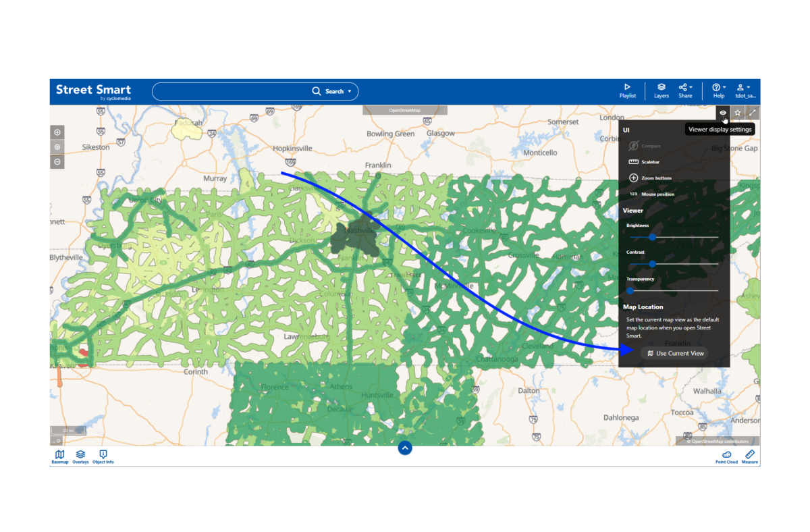Zoom out with the minus button

click(57, 162)
